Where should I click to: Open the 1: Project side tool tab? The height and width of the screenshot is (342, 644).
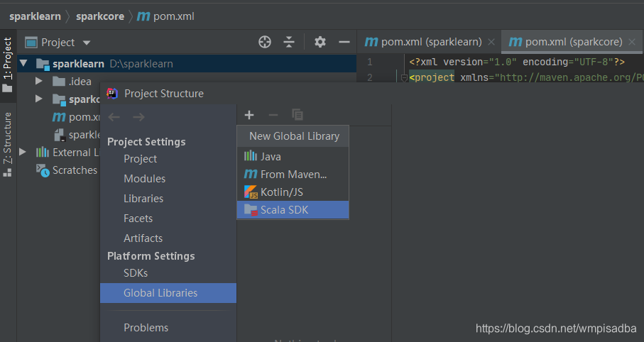tap(7, 65)
